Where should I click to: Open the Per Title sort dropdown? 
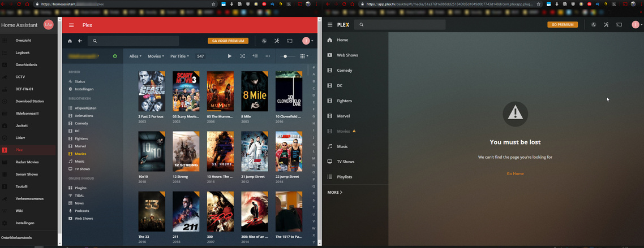click(180, 56)
